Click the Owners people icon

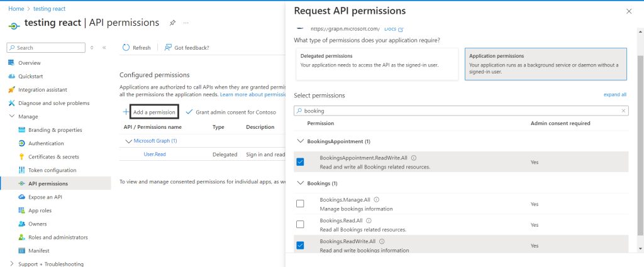[22, 224]
